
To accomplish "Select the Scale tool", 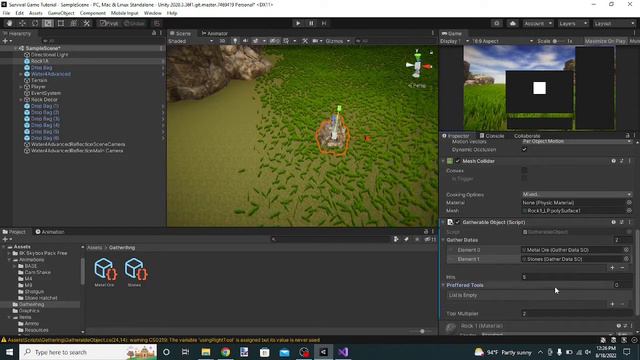I will point(48,23).
